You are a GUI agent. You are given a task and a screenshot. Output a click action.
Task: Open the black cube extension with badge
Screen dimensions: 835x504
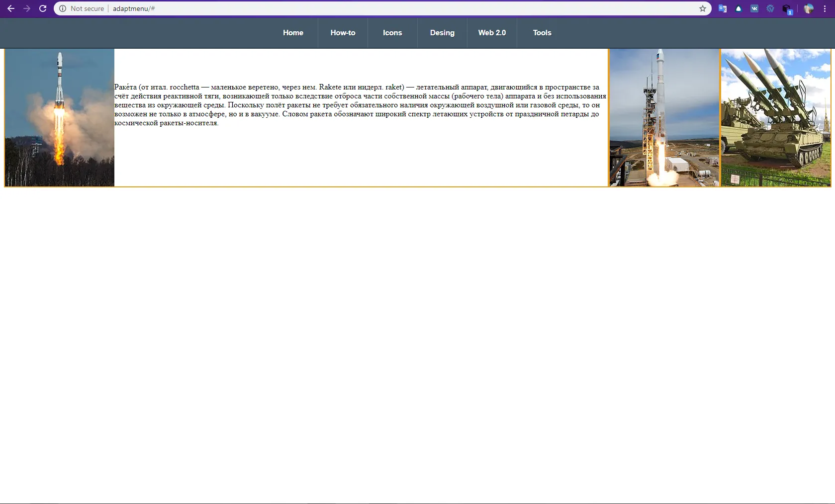tap(787, 9)
